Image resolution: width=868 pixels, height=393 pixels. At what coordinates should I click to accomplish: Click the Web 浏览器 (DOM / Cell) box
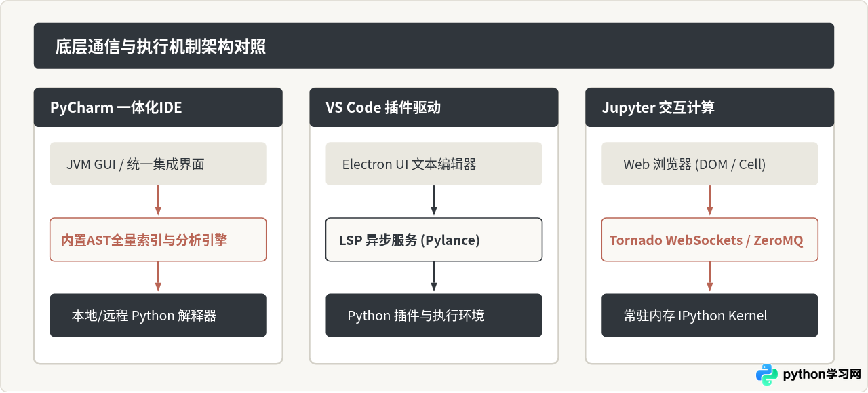coord(710,164)
